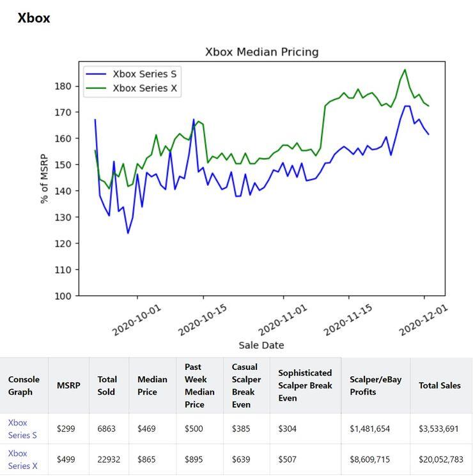Screen dimensions: 473x476
Task: Click the % of MSRP axis label
Action: point(45,178)
